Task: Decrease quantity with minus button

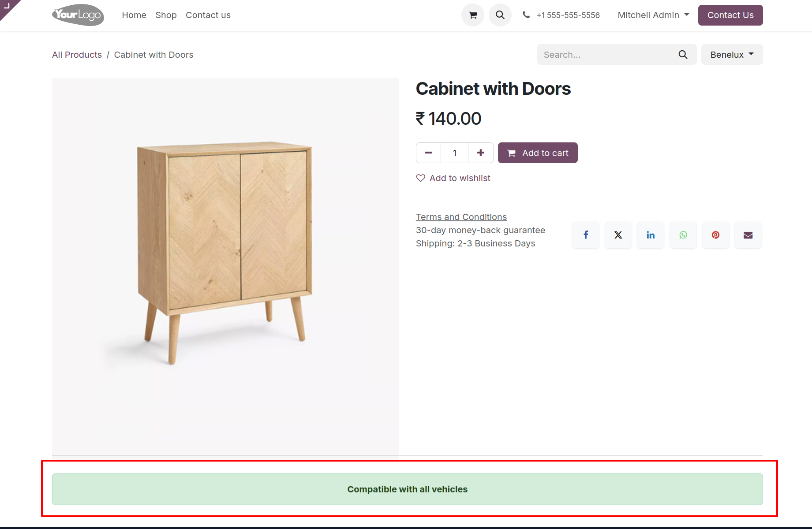Action: (428, 153)
